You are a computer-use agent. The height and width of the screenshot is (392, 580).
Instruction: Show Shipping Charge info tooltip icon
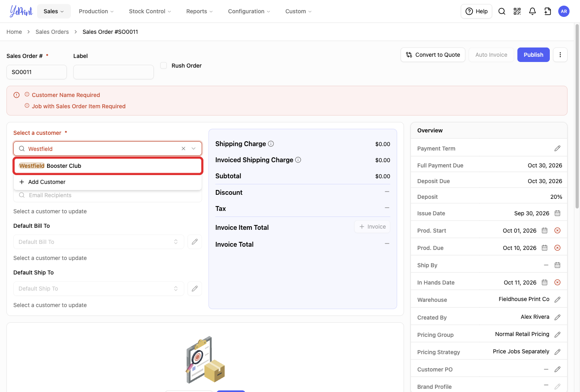point(271,144)
